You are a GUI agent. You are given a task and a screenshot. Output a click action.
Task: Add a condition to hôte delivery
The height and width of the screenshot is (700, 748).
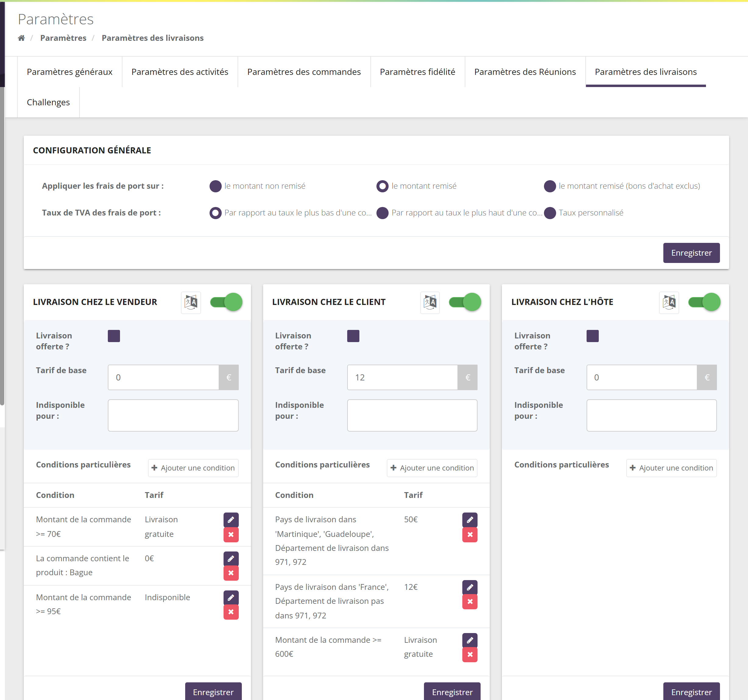[672, 468]
